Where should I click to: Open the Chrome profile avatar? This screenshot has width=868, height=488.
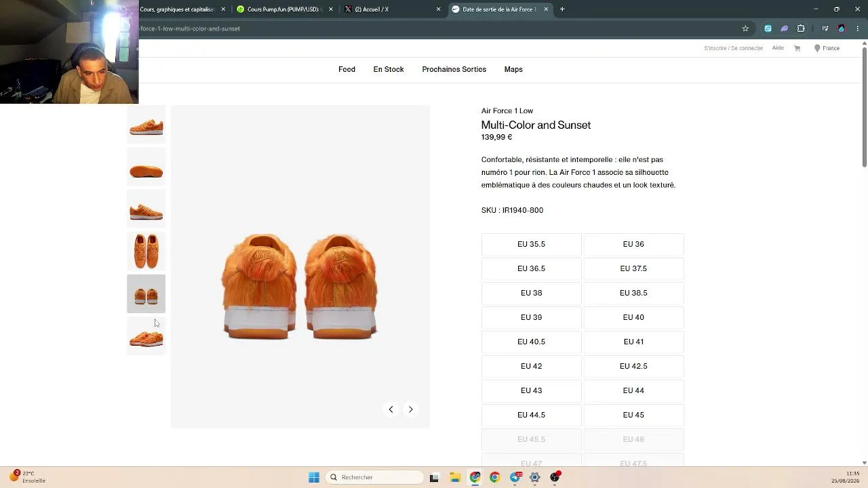(842, 28)
